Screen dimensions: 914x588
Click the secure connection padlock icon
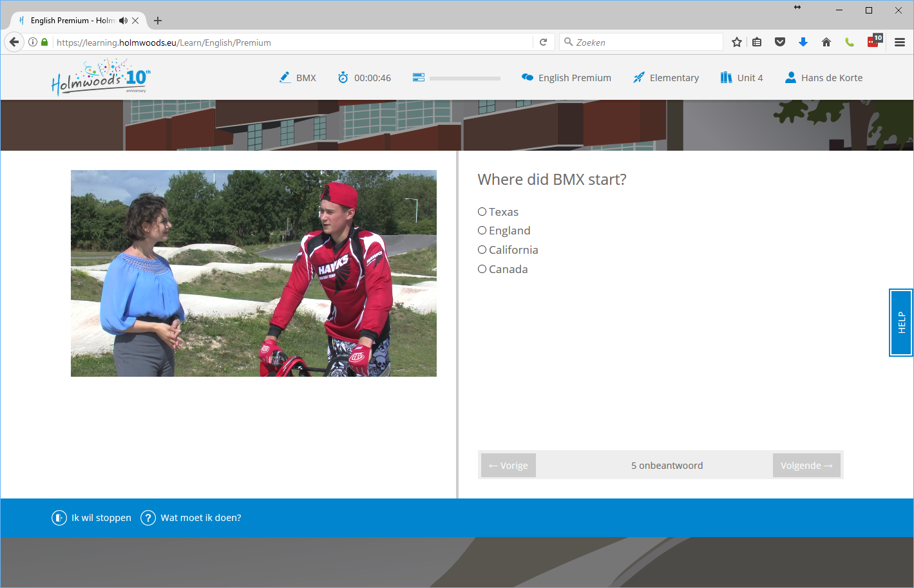[x=44, y=42]
